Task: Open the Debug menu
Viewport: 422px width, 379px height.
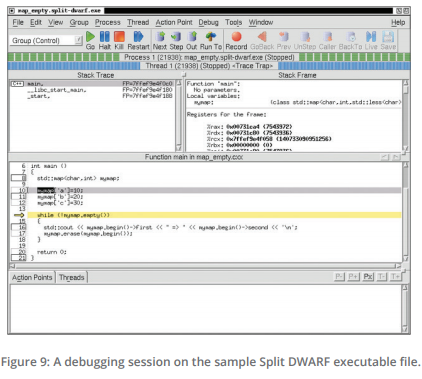Action: [209, 22]
